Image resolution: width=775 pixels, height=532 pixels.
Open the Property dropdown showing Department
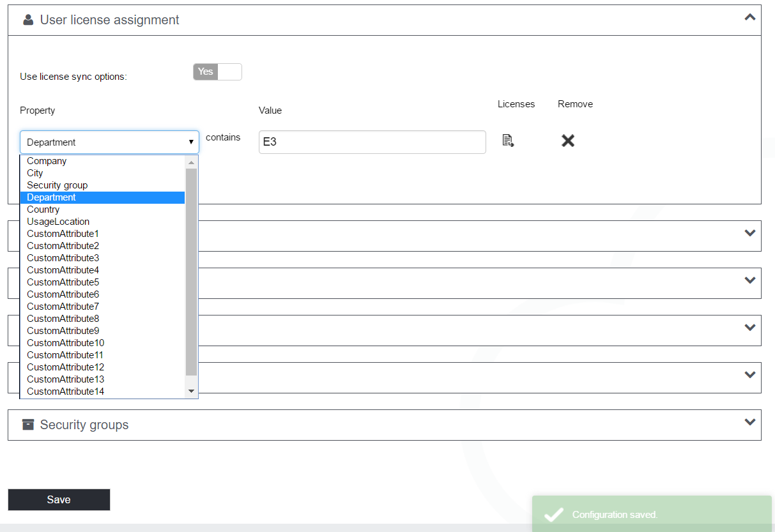click(109, 142)
